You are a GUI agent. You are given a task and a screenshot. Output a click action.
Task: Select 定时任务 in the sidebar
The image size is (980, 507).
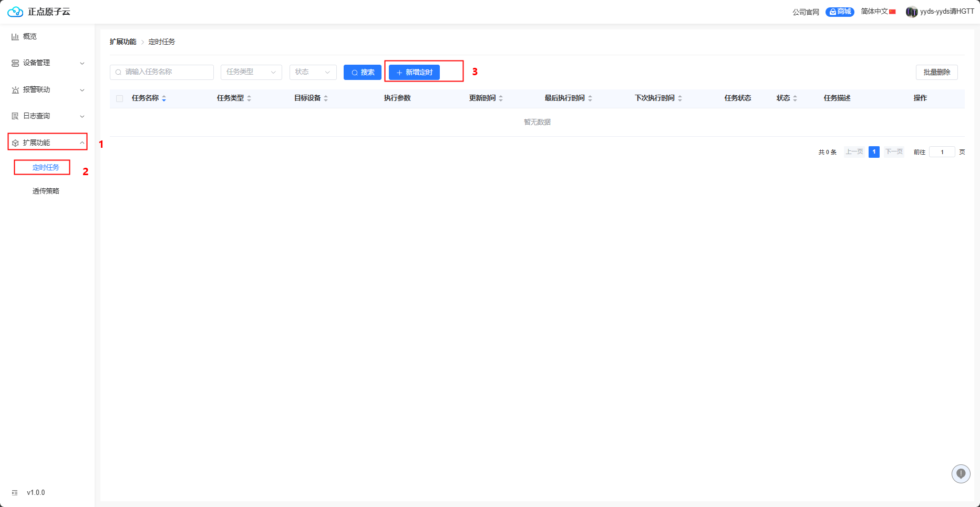point(46,167)
